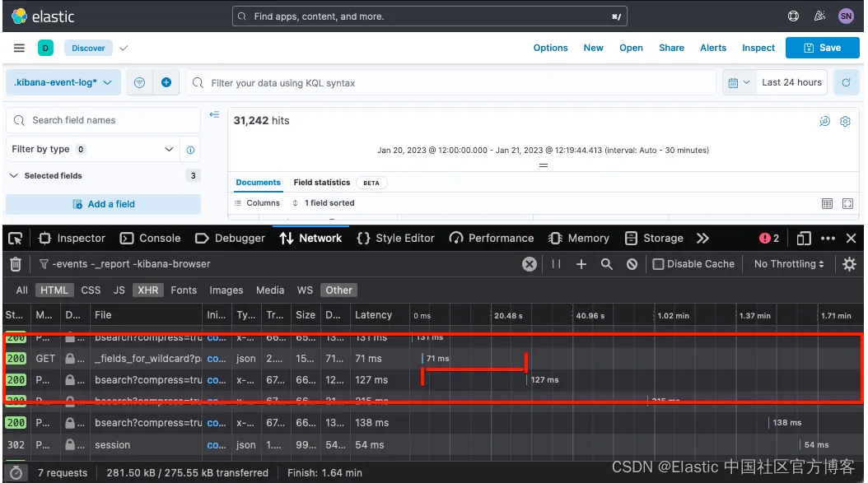Image resolution: width=868 pixels, height=483 pixels.
Task: Clear the network filter text
Action: point(530,264)
